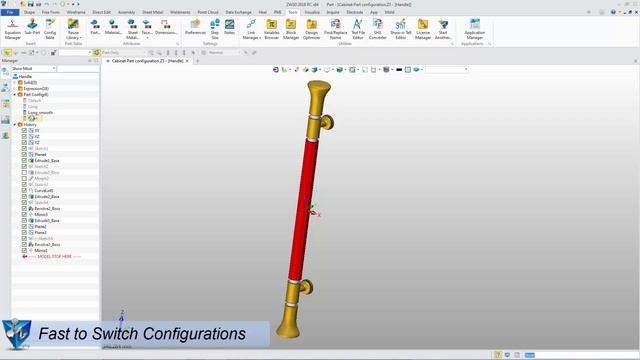Open the File menu
This screenshot has height=360, width=640.
(10, 12)
